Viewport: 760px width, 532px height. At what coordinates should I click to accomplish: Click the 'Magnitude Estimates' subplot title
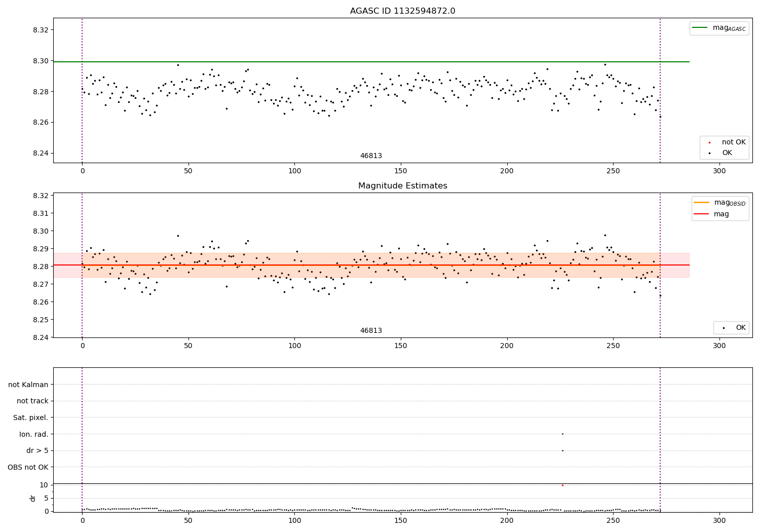pos(403,186)
